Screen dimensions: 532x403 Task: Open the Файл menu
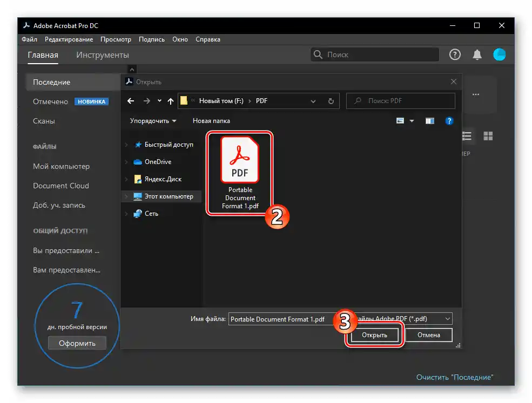click(30, 39)
